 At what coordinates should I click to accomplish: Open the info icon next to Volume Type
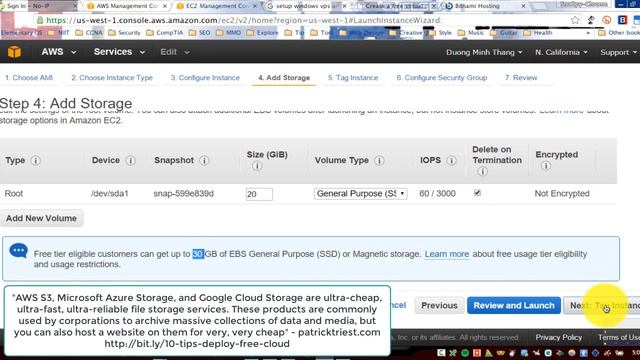click(379, 160)
